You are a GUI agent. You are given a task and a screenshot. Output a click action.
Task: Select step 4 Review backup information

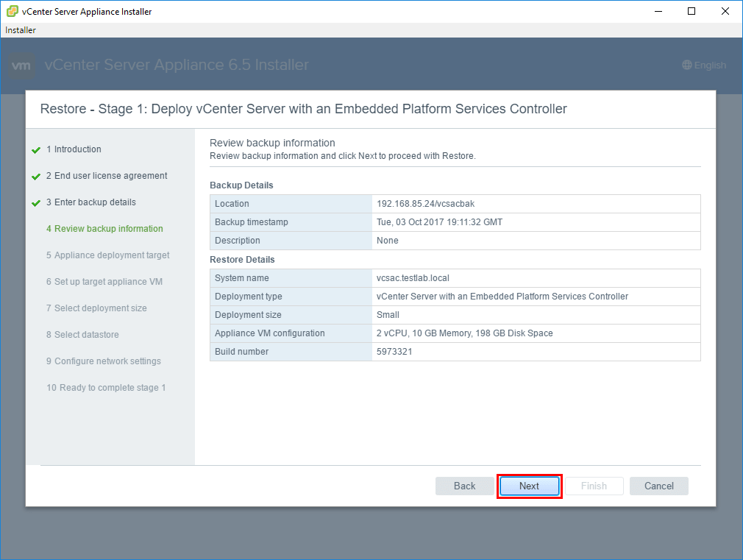[x=104, y=229]
